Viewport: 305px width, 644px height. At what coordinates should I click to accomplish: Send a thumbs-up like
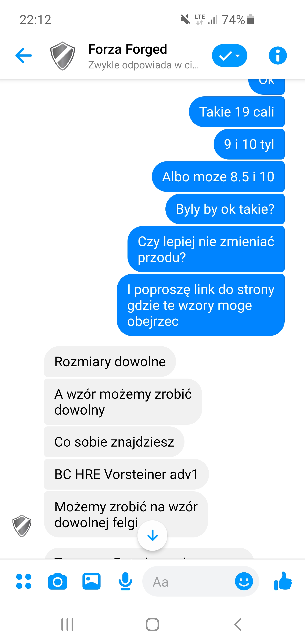click(x=283, y=581)
